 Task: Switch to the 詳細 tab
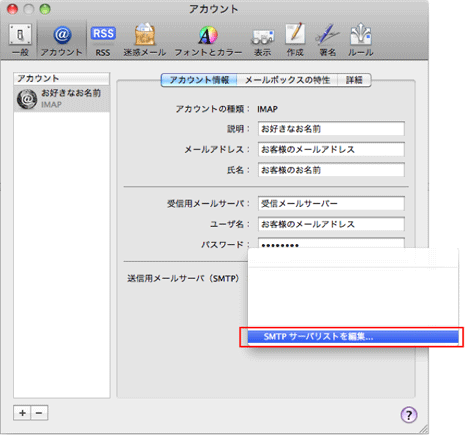354,80
